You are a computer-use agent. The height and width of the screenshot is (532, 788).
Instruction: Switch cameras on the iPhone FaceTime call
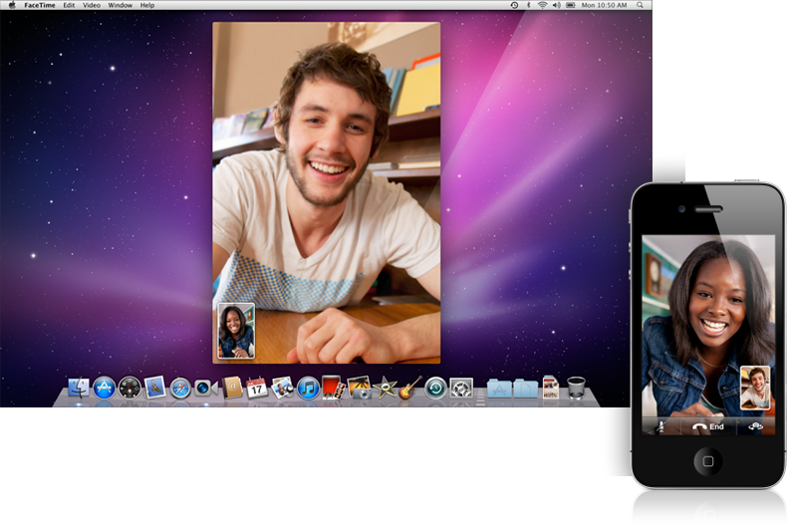coord(756,426)
